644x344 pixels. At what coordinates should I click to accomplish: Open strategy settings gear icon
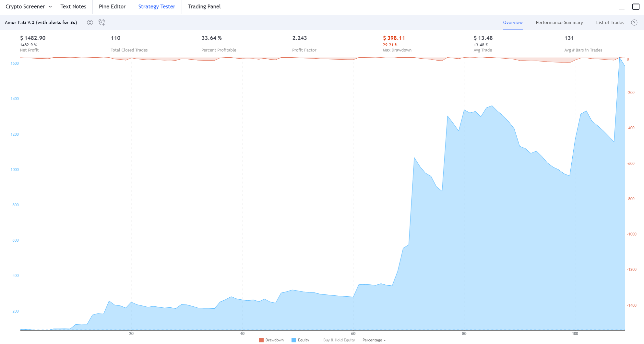coord(90,22)
